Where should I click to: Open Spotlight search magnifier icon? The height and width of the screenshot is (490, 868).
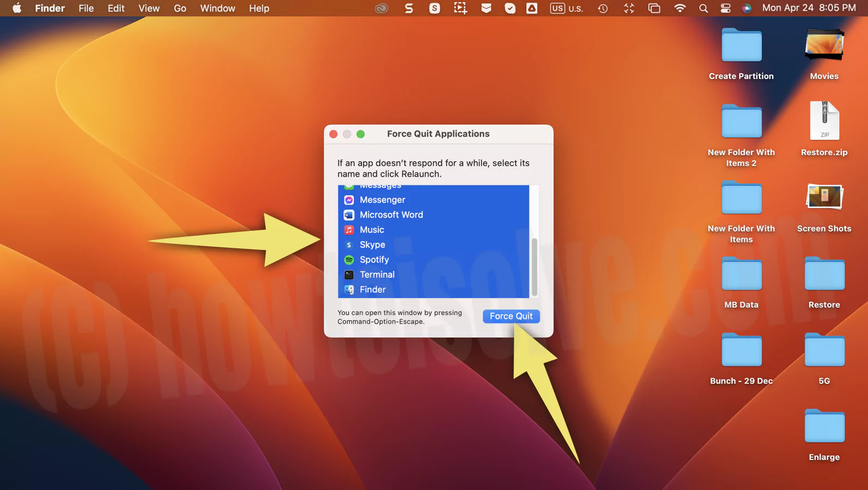coord(703,8)
